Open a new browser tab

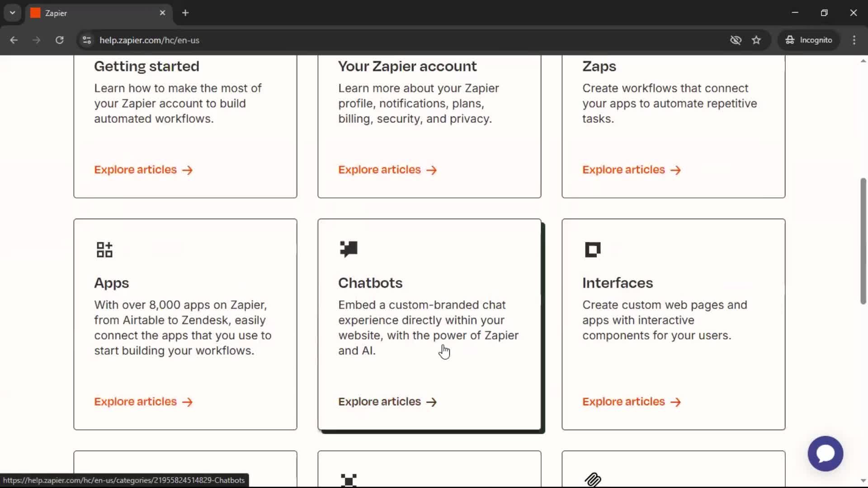tap(185, 13)
